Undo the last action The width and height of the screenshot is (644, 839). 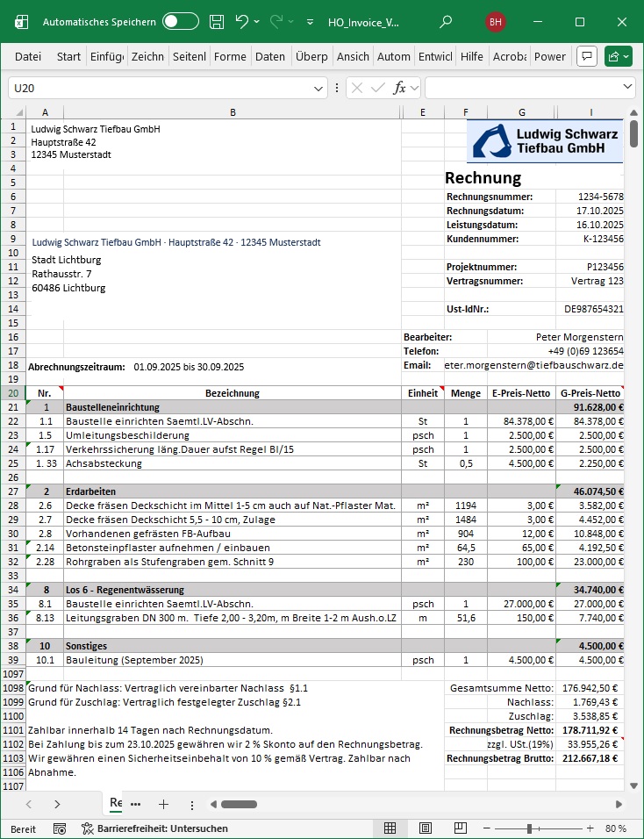[x=242, y=22]
